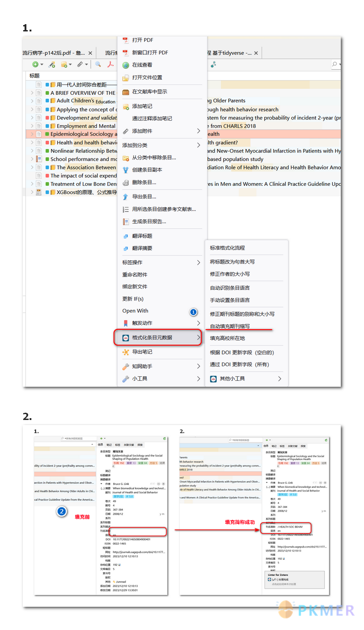
Task: Choose 填充高校所在地 in the submenu
Action: (x=227, y=338)
